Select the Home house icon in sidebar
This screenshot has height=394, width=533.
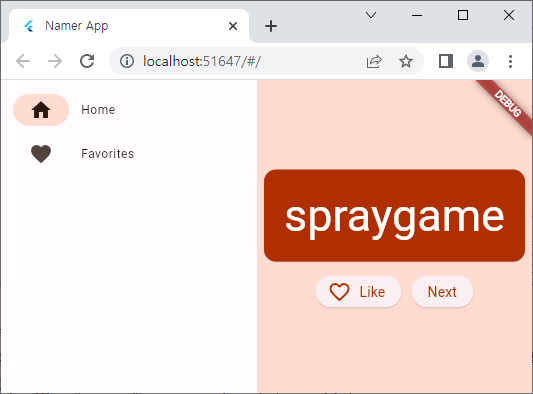click(41, 110)
